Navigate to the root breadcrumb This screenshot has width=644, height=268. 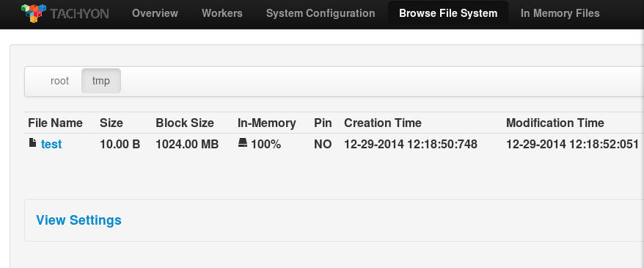tap(59, 81)
